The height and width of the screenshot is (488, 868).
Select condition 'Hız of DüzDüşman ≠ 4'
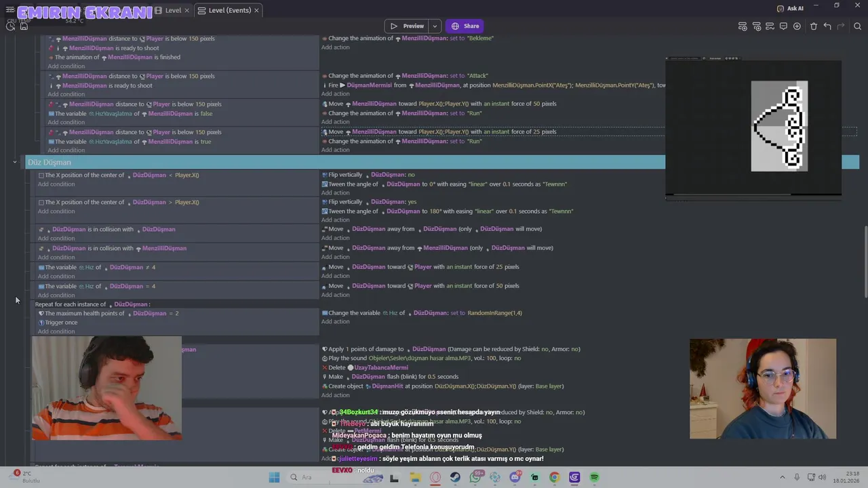click(97, 267)
